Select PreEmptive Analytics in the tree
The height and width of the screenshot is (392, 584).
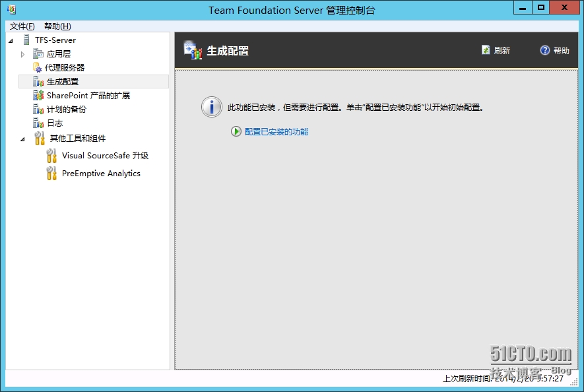pyautogui.click(x=101, y=174)
